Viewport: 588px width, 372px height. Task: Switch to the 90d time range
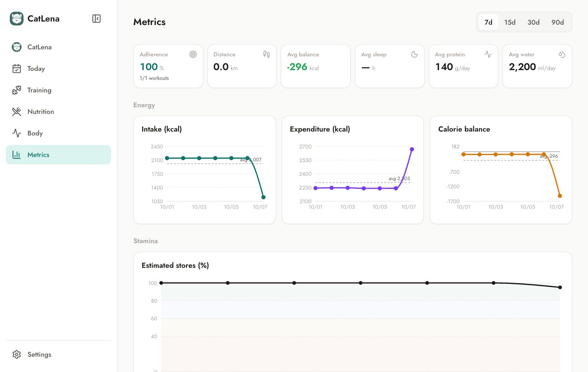pos(558,22)
